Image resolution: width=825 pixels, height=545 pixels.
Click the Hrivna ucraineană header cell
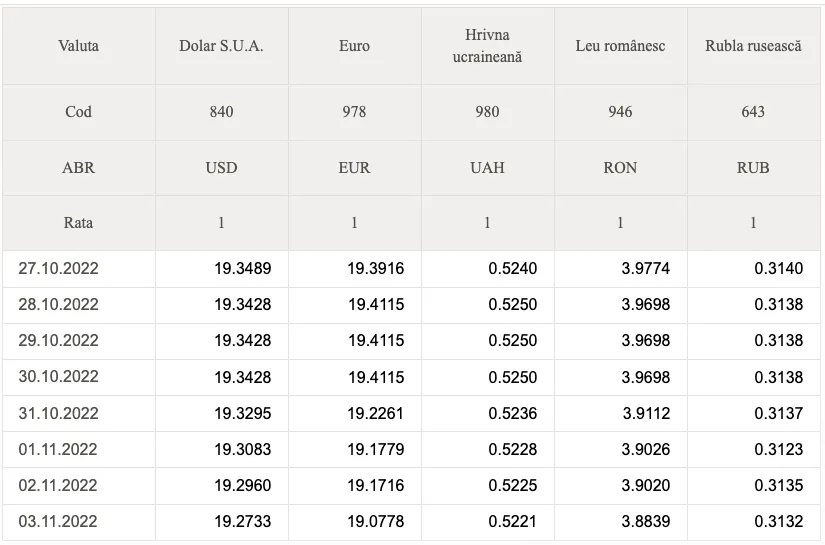[x=488, y=46]
